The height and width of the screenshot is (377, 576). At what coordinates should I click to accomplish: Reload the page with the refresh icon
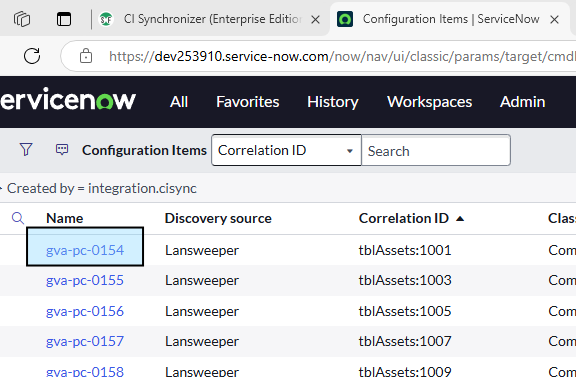(x=32, y=56)
